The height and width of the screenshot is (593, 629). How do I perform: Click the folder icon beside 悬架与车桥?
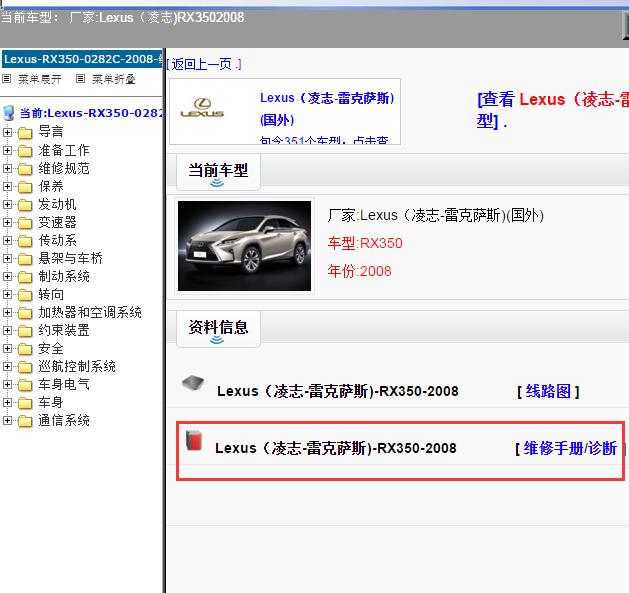(25, 259)
